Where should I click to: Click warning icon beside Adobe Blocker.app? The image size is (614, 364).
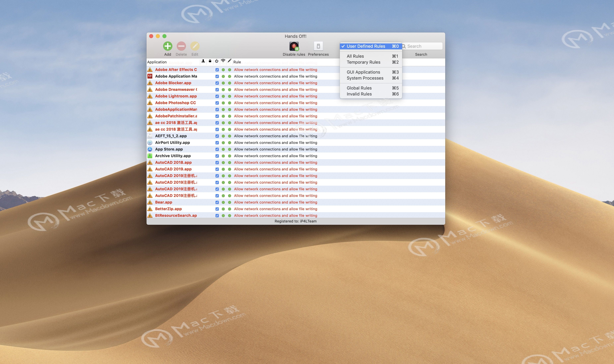[150, 83]
